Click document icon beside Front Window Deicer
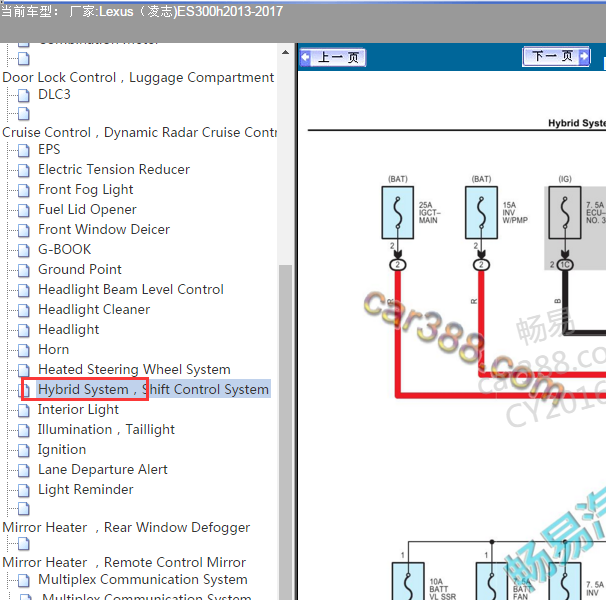This screenshot has height=600, width=606. pos(24,230)
